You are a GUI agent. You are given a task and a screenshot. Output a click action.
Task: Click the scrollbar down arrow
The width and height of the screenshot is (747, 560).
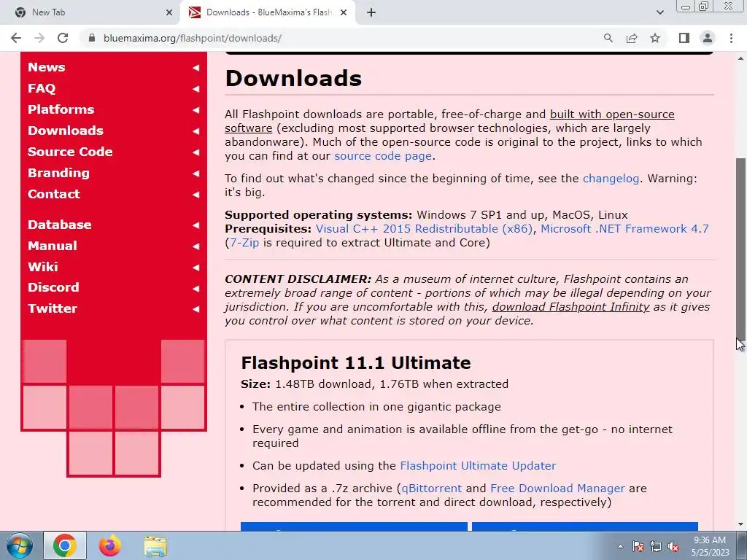coord(741,524)
